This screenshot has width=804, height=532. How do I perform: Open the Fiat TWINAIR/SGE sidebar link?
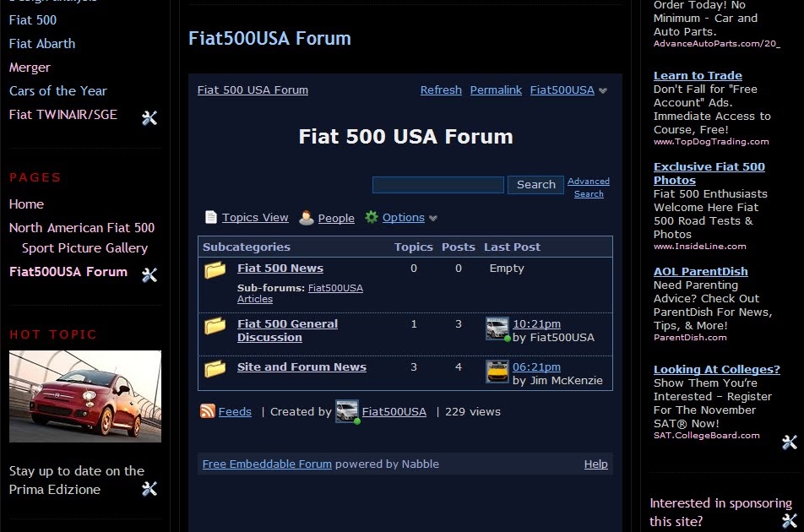[x=63, y=114]
